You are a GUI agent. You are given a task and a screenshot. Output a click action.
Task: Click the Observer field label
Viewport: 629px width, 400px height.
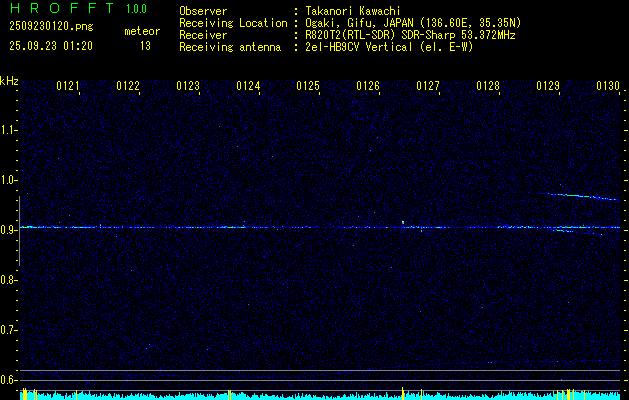(x=203, y=11)
